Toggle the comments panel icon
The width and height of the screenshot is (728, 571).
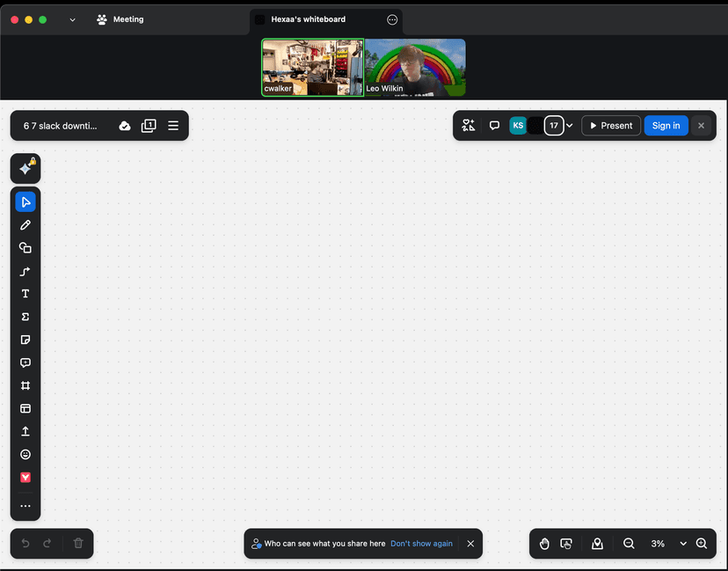pos(494,126)
